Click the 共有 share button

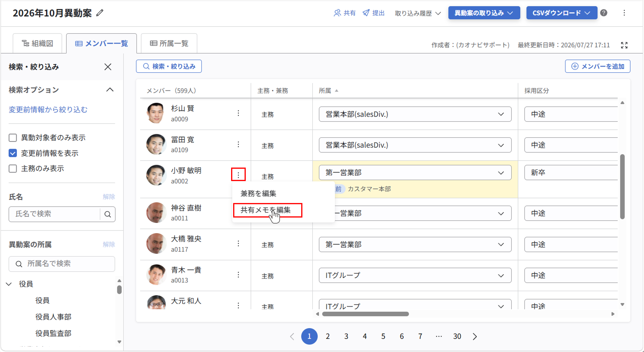(x=345, y=13)
